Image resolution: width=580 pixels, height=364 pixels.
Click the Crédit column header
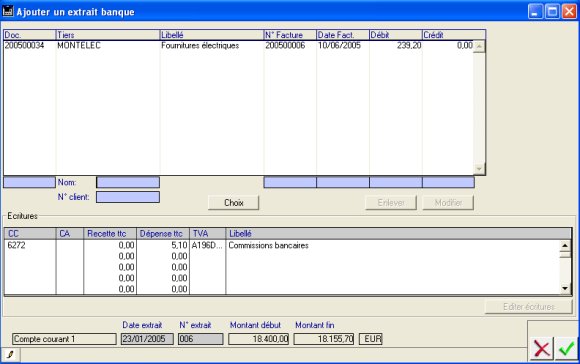(x=454, y=35)
